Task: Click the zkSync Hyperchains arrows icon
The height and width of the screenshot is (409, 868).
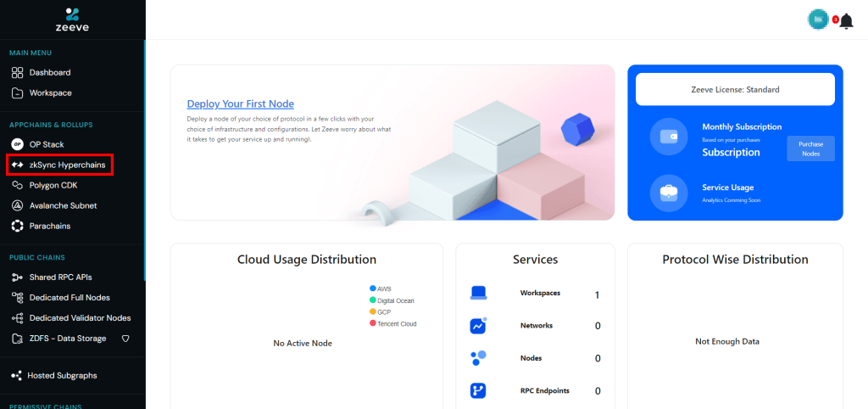Action: [x=17, y=165]
